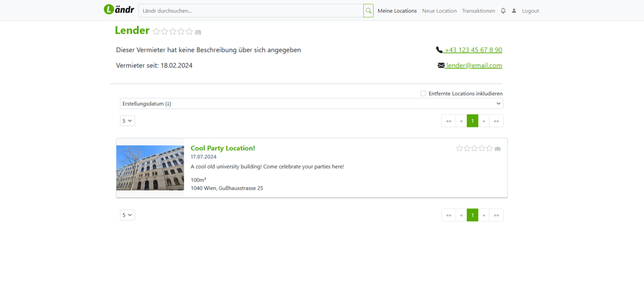The height and width of the screenshot is (307, 644).
Task: Go to last page in top pagination
Action: (x=496, y=120)
